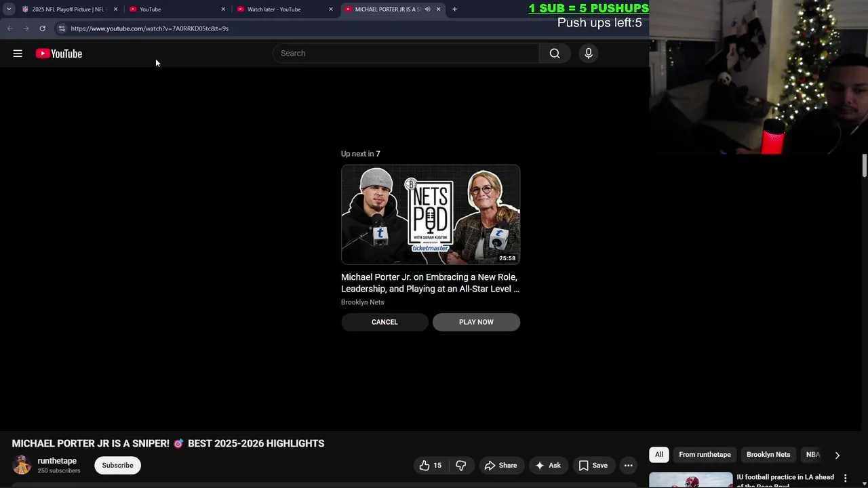
Task: Switch to 2025 NFL Playoff Picture tab
Action: pos(69,9)
